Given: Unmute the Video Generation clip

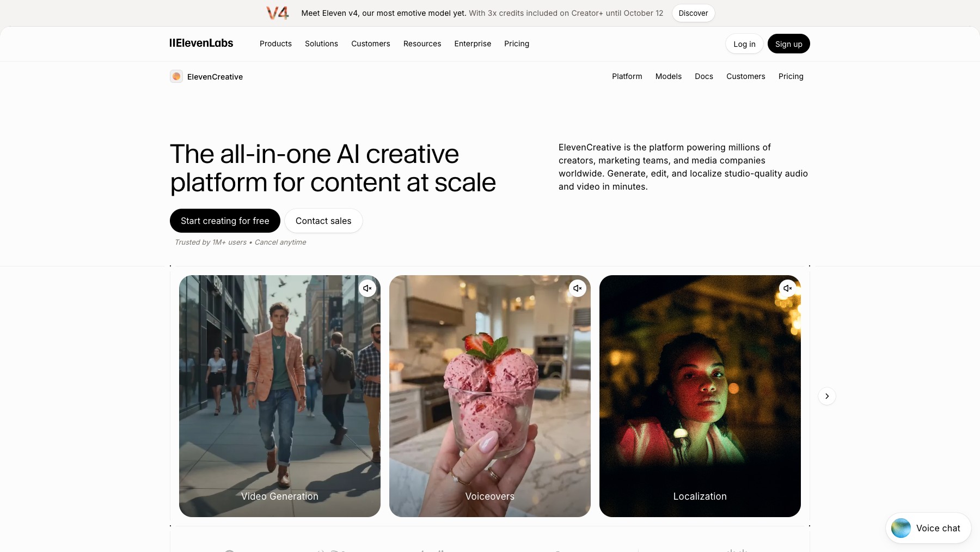Looking at the screenshot, I should pos(367,288).
